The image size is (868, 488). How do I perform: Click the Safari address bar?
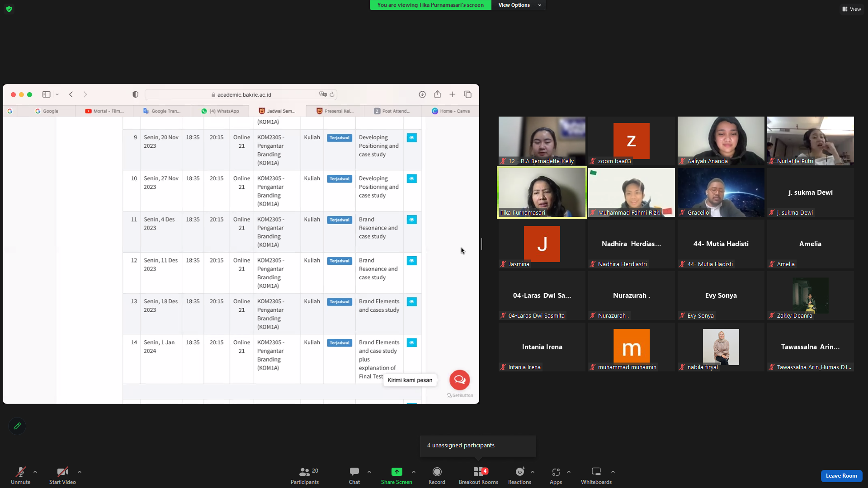pos(241,95)
